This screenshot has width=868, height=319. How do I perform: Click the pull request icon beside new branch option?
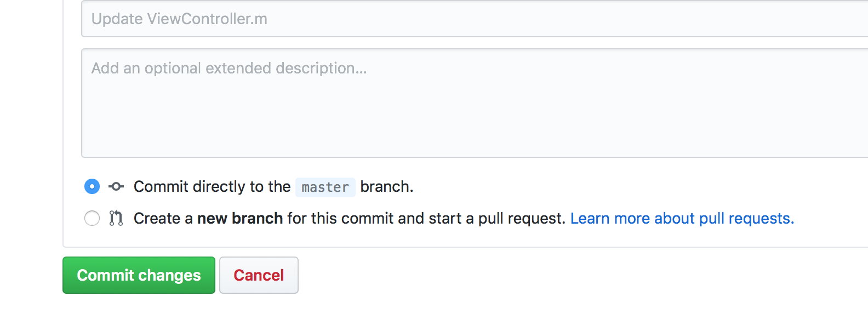point(116,218)
